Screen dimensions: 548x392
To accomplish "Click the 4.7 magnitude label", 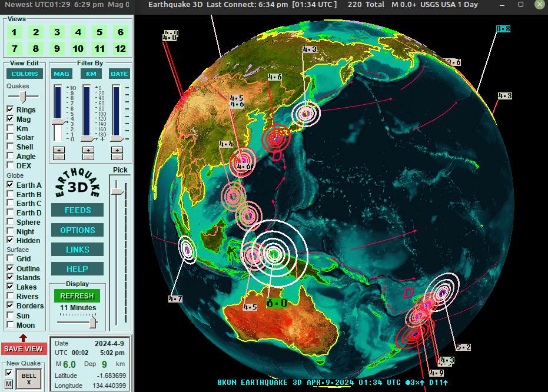I will 175,299.
